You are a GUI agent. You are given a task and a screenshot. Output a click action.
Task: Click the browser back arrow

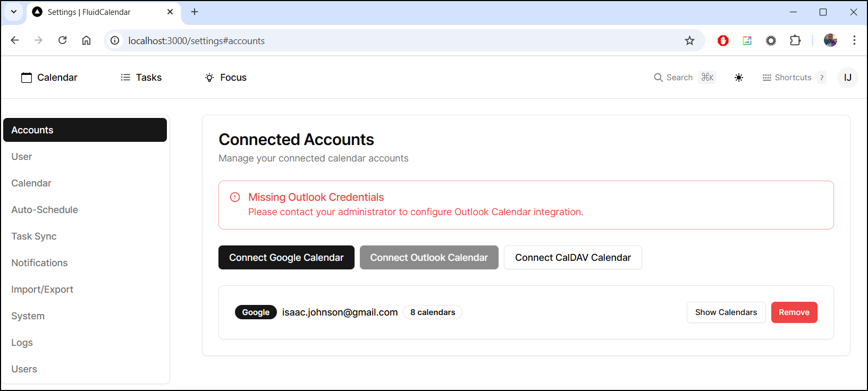coord(15,40)
